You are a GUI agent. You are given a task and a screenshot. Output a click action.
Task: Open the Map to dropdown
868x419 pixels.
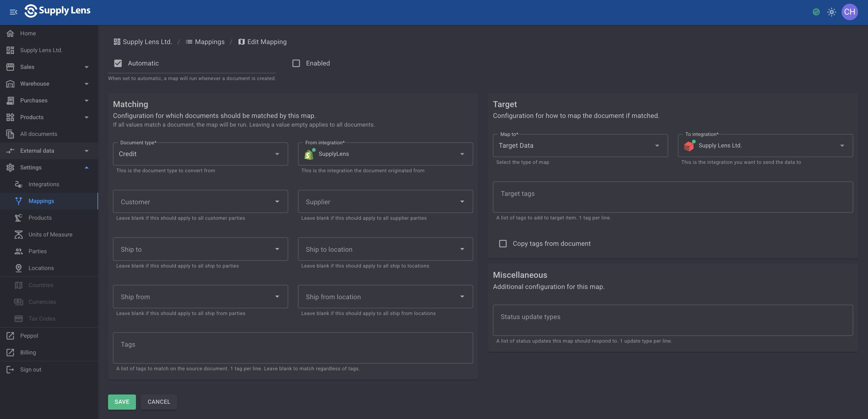pyautogui.click(x=580, y=146)
